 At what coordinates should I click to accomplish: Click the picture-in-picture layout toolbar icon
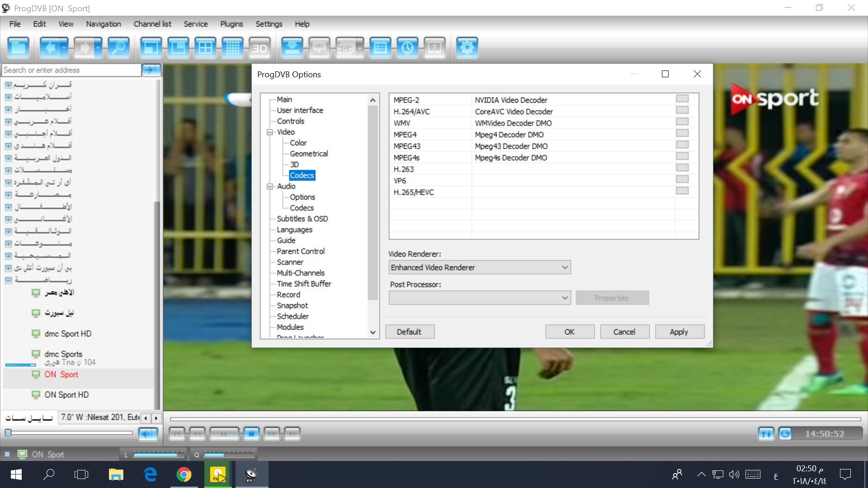tap(178, 47)
